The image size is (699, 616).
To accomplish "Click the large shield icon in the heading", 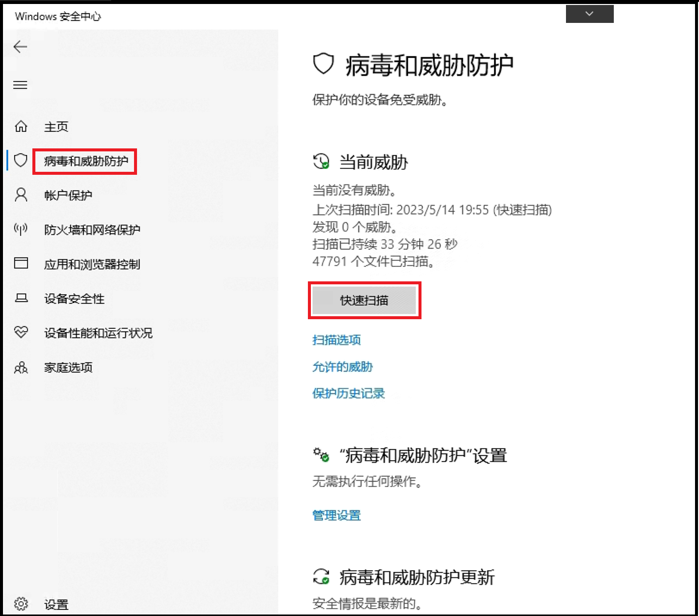I will pos(323,64).
